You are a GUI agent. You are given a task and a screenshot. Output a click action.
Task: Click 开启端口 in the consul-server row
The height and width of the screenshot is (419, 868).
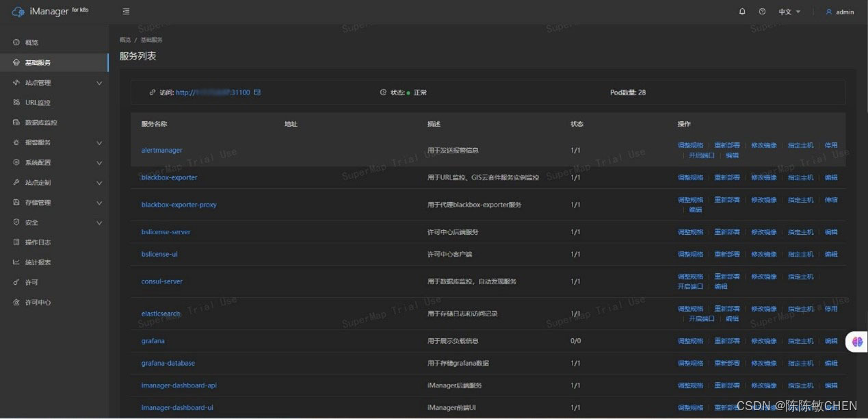(690, 287)
